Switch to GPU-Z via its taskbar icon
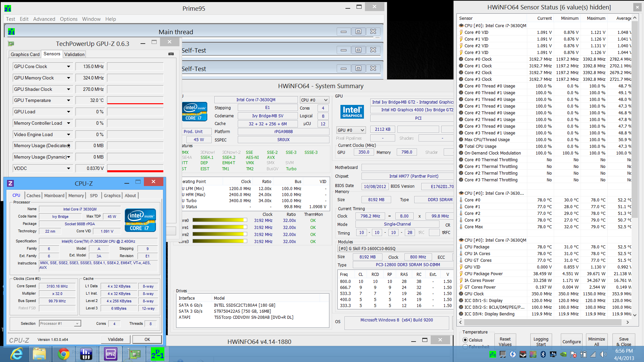The height and width of the screenshot is (362, 644). tap(135, 354)
